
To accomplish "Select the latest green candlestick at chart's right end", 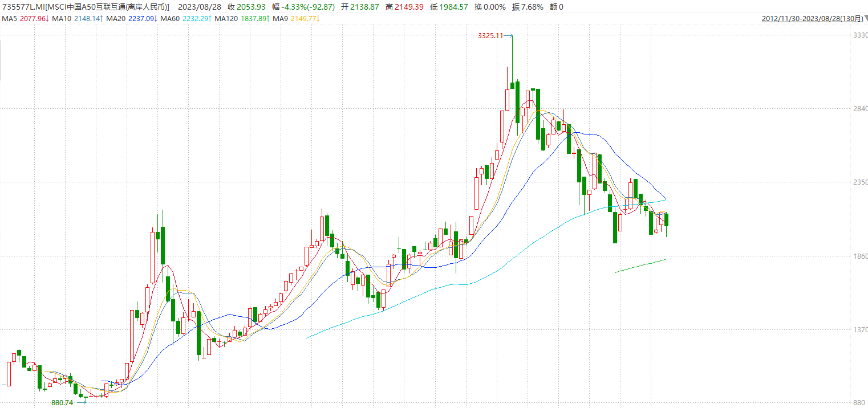I will [666, 220].
